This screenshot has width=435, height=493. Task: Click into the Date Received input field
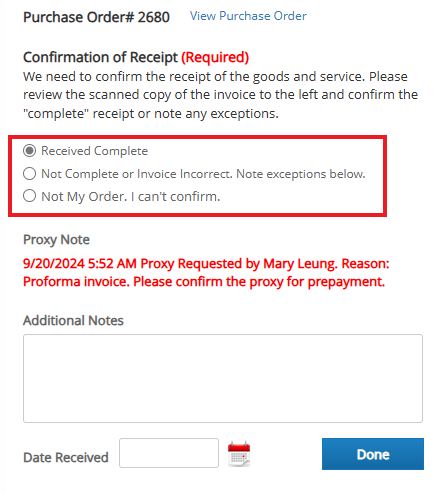pyautogui.click(x=169, y=453)
